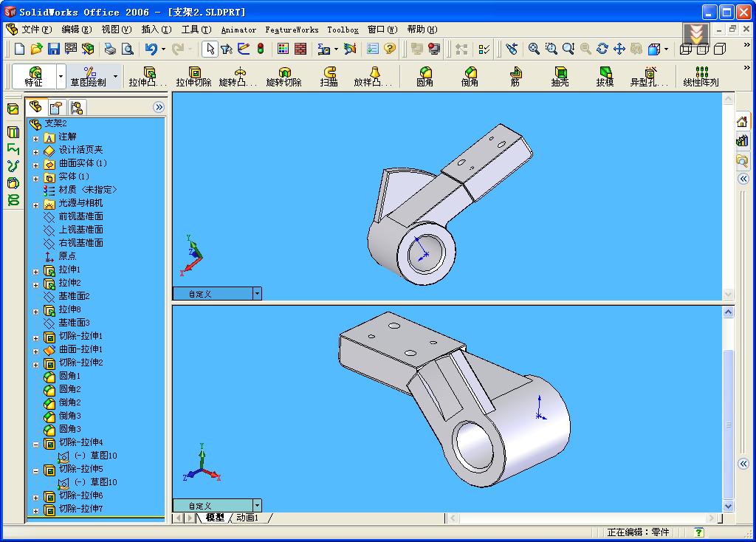Open the 插入(I) menu
The height and width of the screenshot is (542, 756).
tap(157, 30)
